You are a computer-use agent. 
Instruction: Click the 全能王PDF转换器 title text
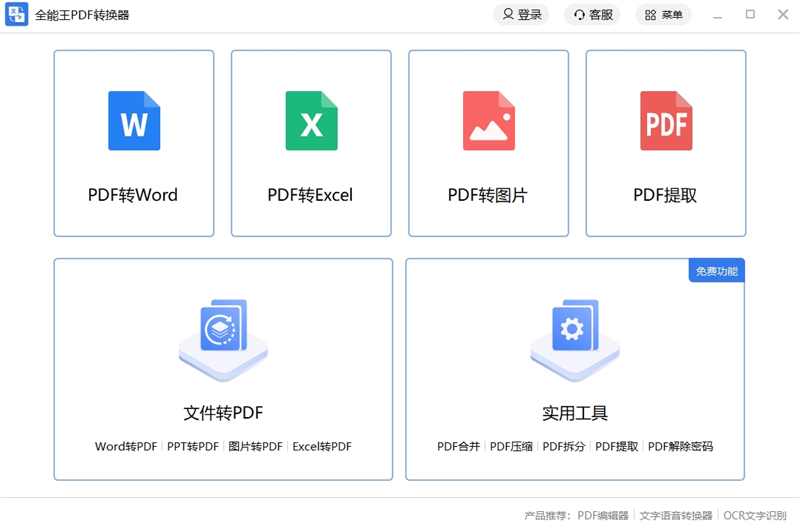82,15
